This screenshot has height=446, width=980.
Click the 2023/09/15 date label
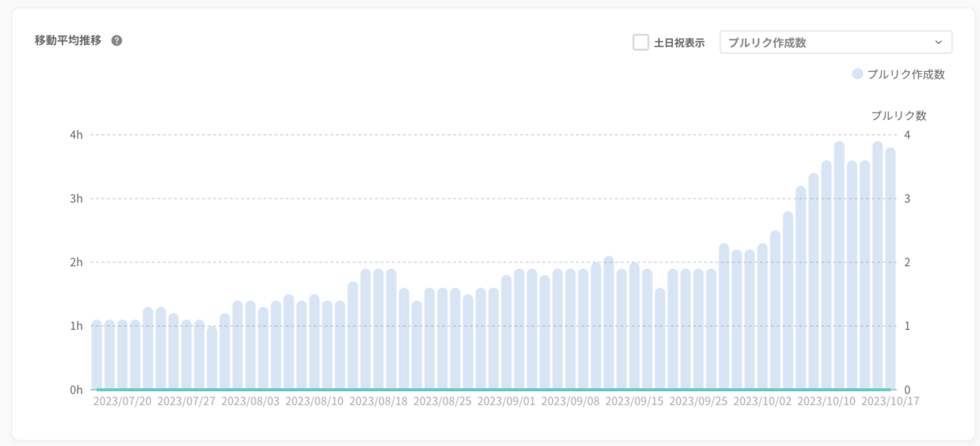pyautogui.click(x=634, y=402)
